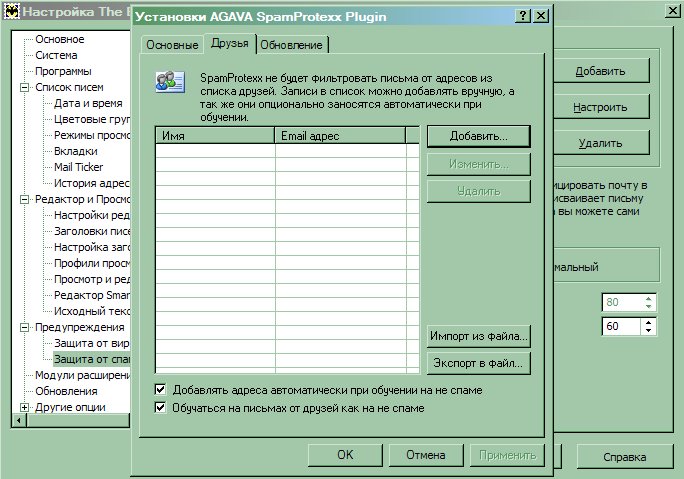684x479 pixels.
Task: Click 'Добавить...' button in friends list
Action: tap(479, 137)
